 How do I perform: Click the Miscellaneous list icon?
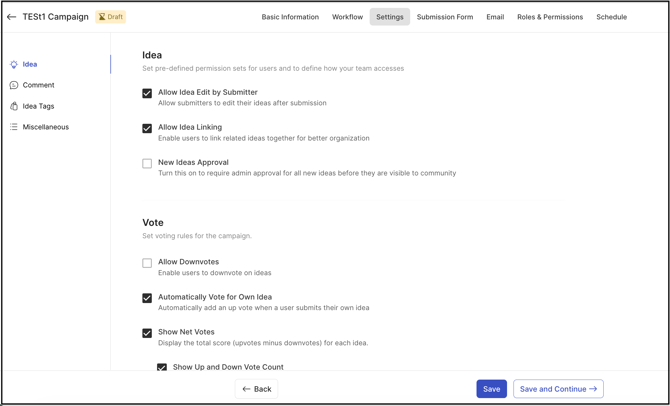[x=14, y=127]
